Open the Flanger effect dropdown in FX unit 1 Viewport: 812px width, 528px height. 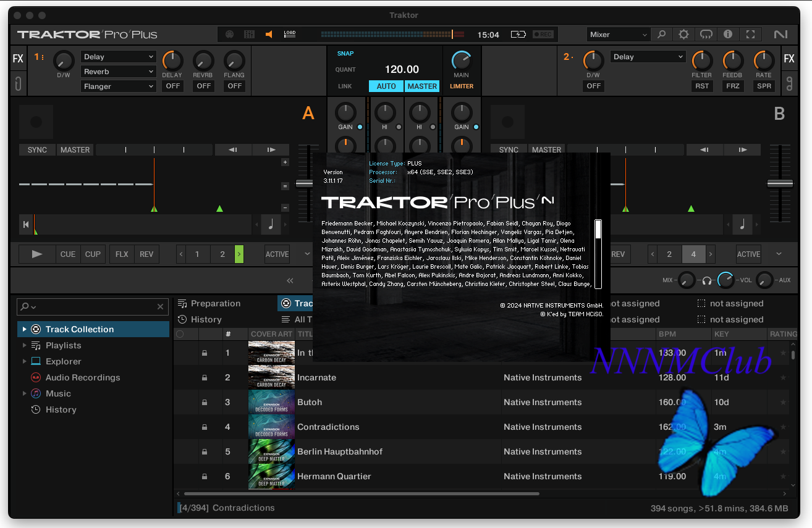(x=118, y=86)
